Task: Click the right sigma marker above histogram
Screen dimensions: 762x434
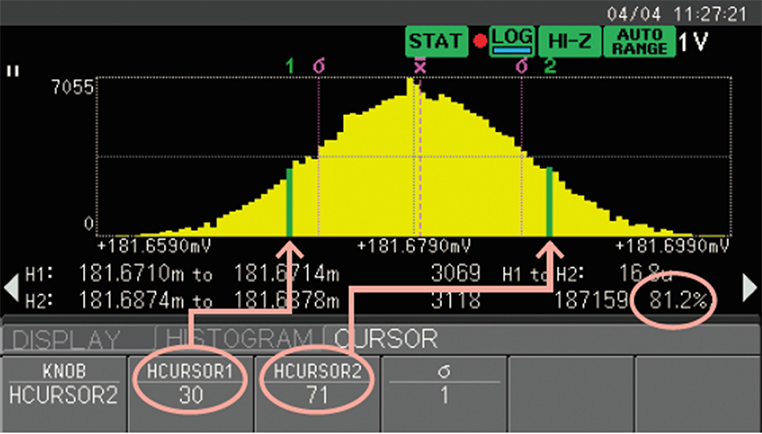Action: (522, 66)
